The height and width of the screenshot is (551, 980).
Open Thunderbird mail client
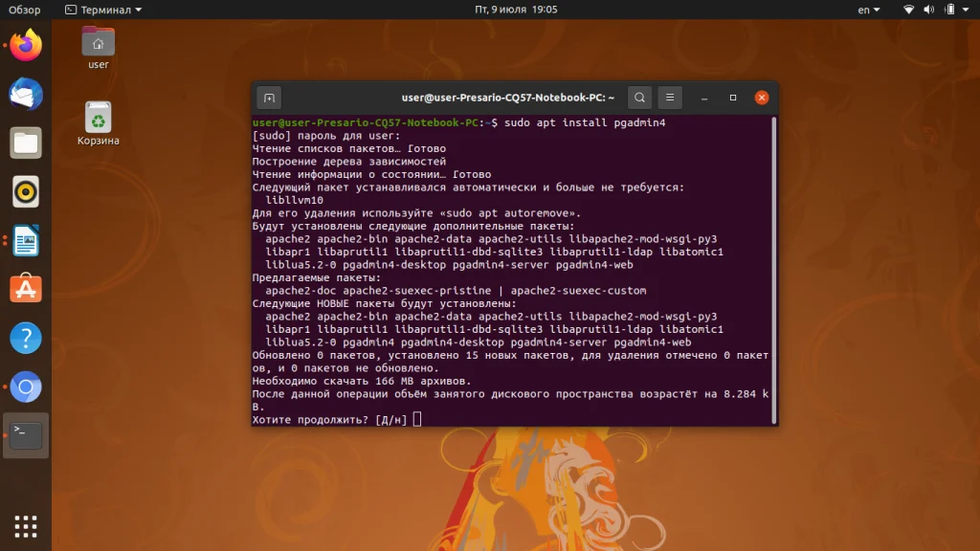pos(25,93)
